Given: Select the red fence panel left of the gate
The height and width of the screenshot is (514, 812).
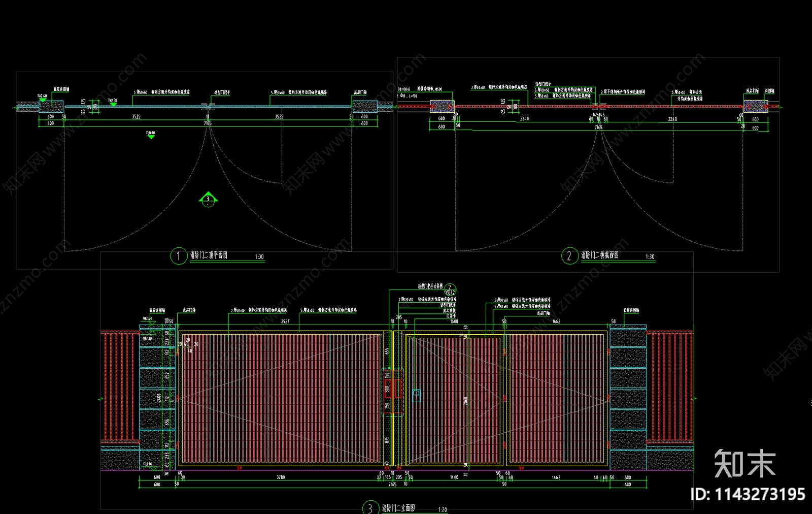Looking at the screenshot, I should click(x=120, y=387).
